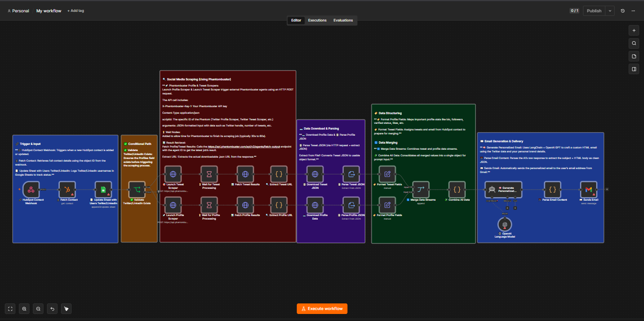Image resolution: width=644 pixels, height=321 pixels.
Task: Select the Parse Tweet JSON node
Action: pos(351,174)
